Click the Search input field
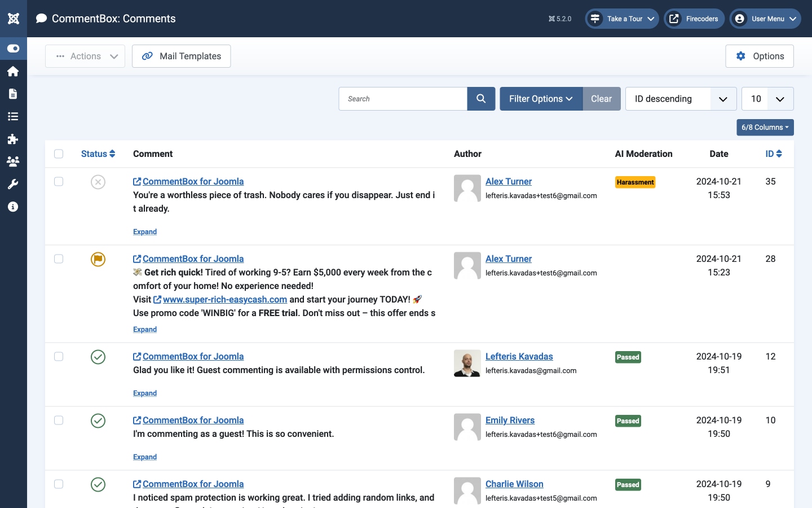 (x=403, y=99)
